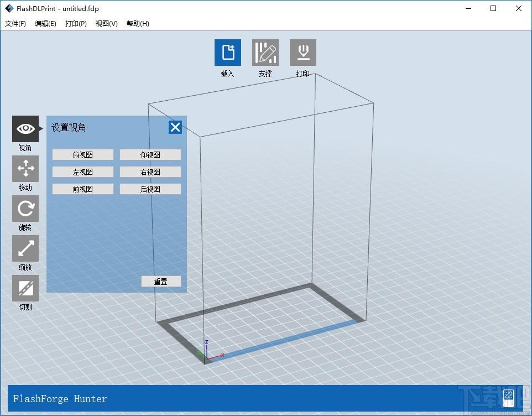Screen dimensions: 532x416
Task: Open the 帮助(H) menu
Action: [138, 23]
